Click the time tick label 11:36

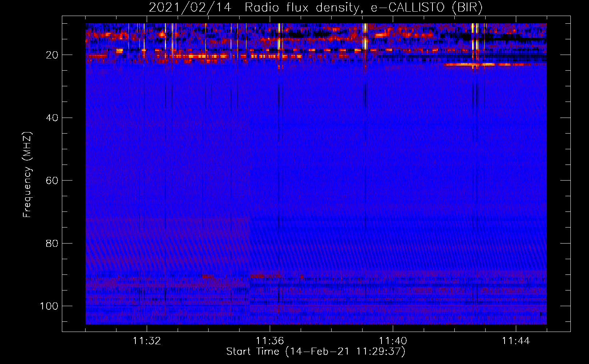tap(270, 341)
